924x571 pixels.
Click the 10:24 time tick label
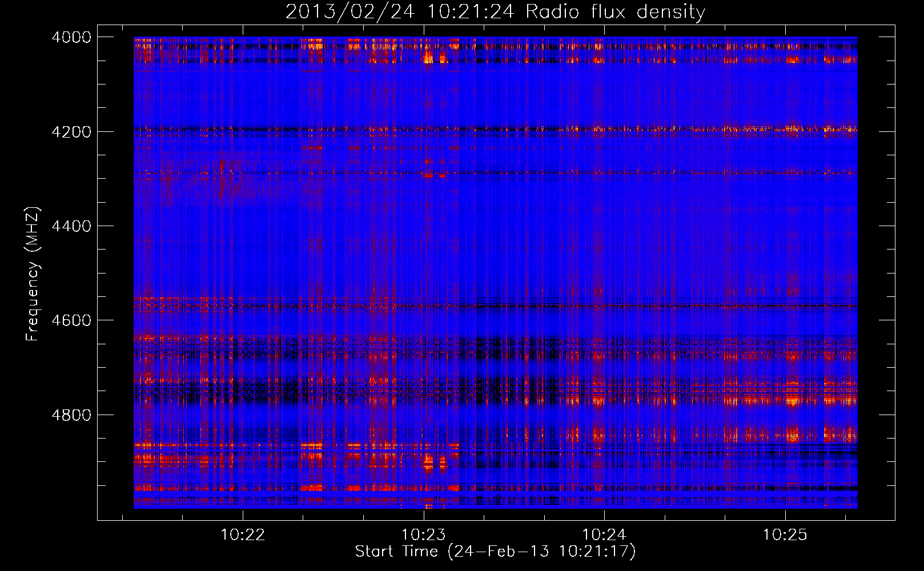coord(604,535)
